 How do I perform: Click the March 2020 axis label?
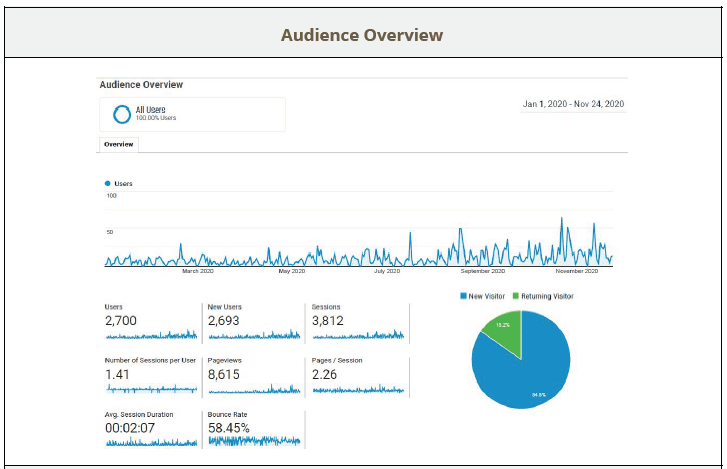pos(198,271)
